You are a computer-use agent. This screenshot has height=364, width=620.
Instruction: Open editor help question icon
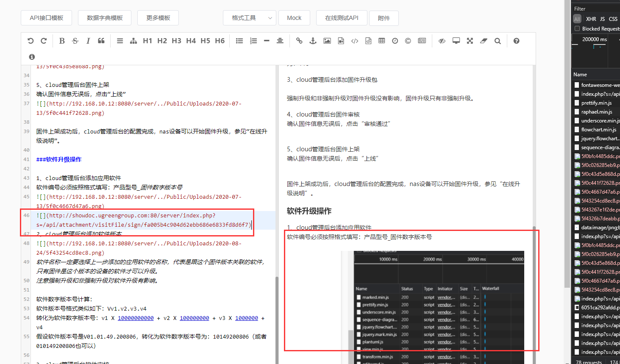pyautogui.click(x=516, y=41)
